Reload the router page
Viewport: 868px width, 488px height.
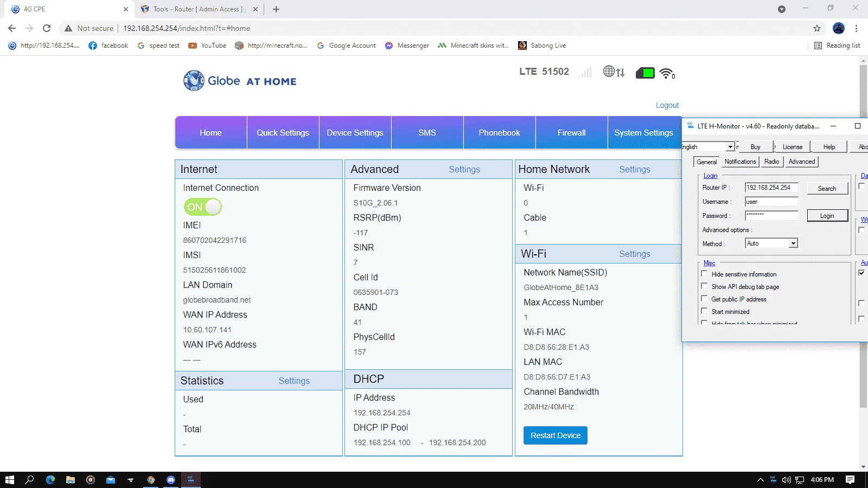point(47,28)
